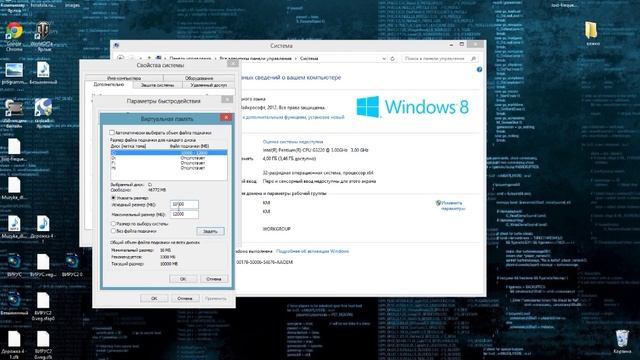Click the 'Задать' button
The height and width of the screenshot is (360, 640).
pyautogui.click(x=210, y=231)
